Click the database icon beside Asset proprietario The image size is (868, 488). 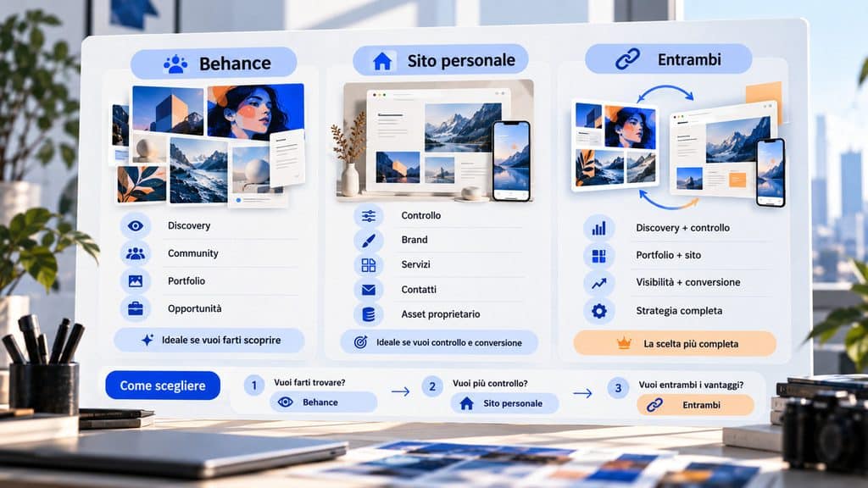[x=369, y=314]
